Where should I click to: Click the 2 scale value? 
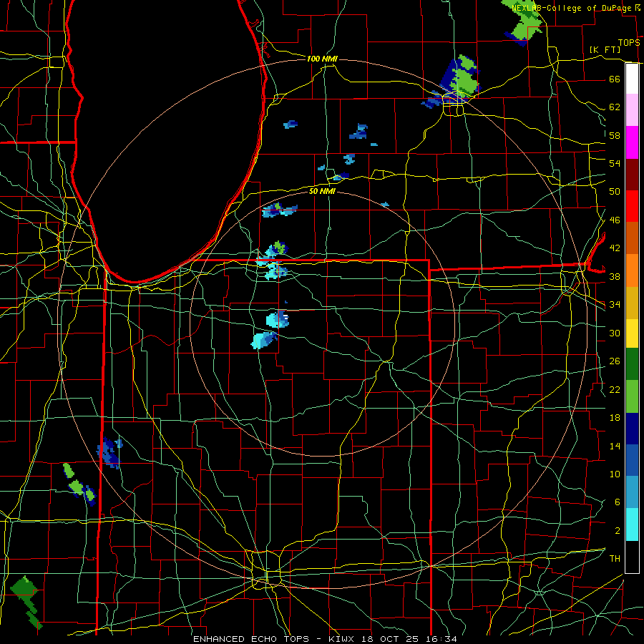pos(617,531)
